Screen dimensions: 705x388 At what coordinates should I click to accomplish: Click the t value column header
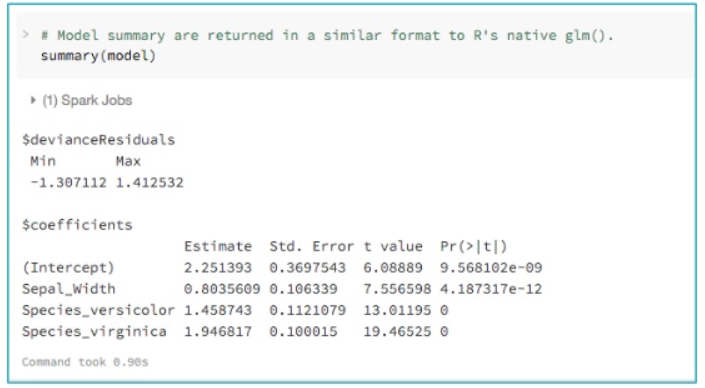[x=393, y=246]
